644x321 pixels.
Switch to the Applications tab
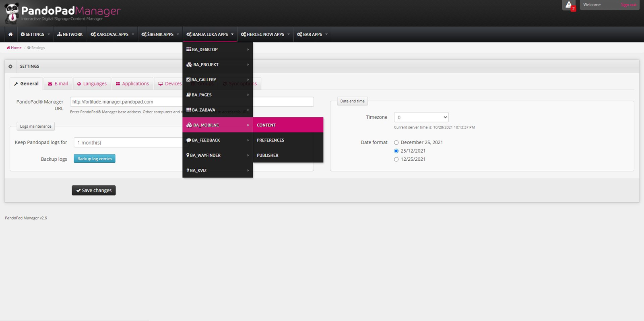coord(132,84)
